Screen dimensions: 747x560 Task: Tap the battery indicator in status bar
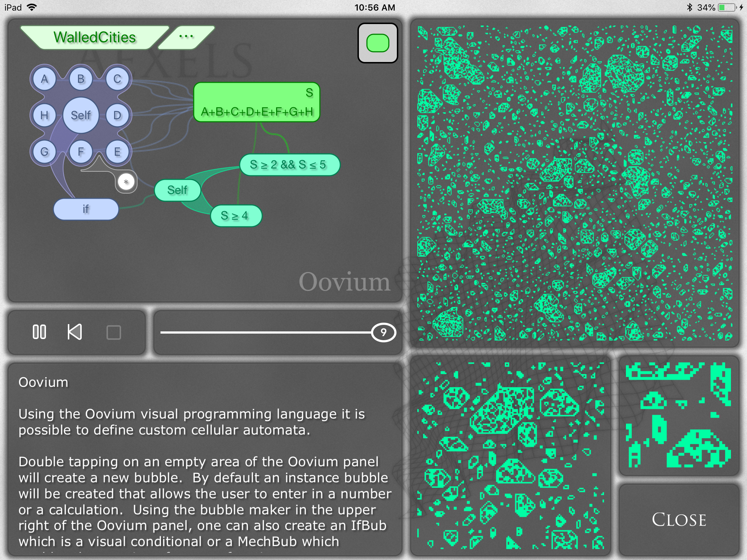click(727, 8)
